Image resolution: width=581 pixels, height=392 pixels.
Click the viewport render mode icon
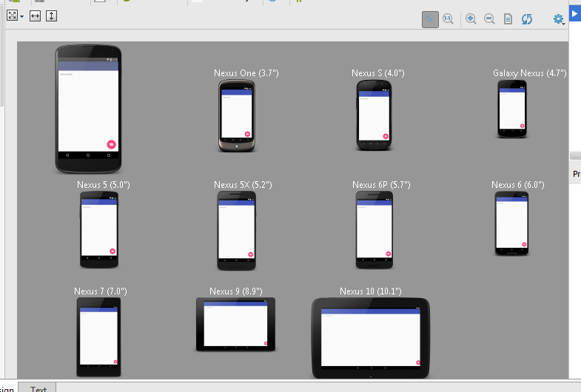13,16
